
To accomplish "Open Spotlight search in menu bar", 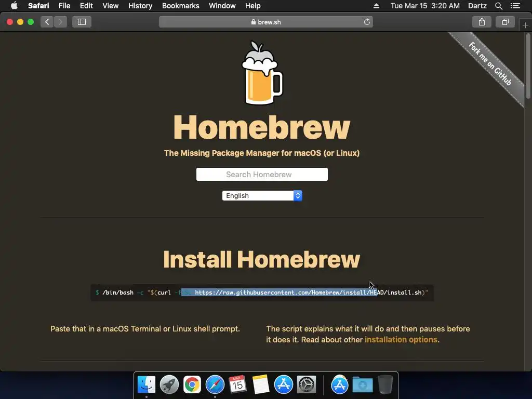I will point(498,6).
